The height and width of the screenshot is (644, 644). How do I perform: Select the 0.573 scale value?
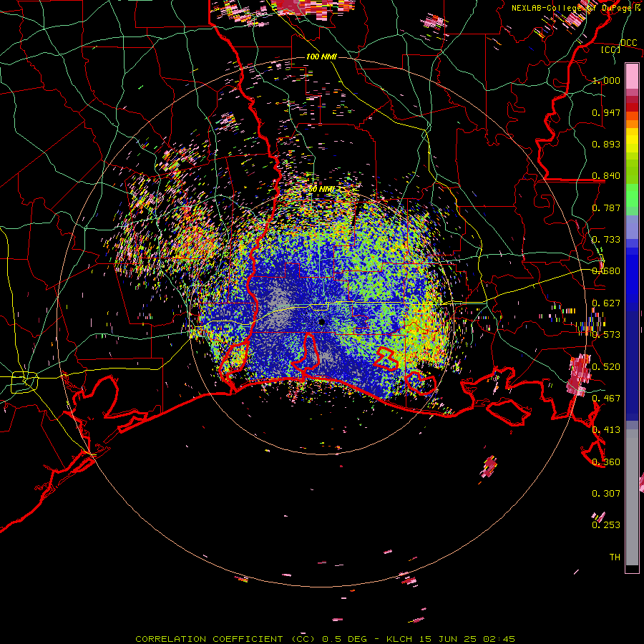606,335
